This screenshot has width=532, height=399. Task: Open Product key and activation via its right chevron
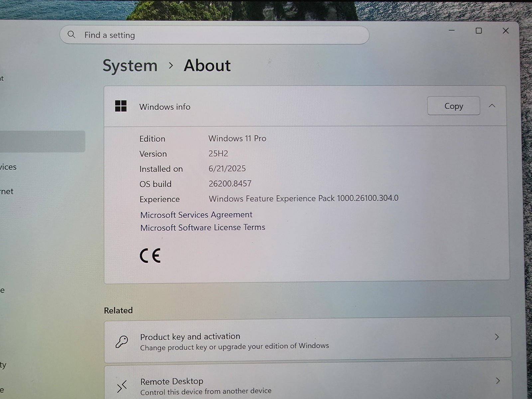click(x=497, y=337)
